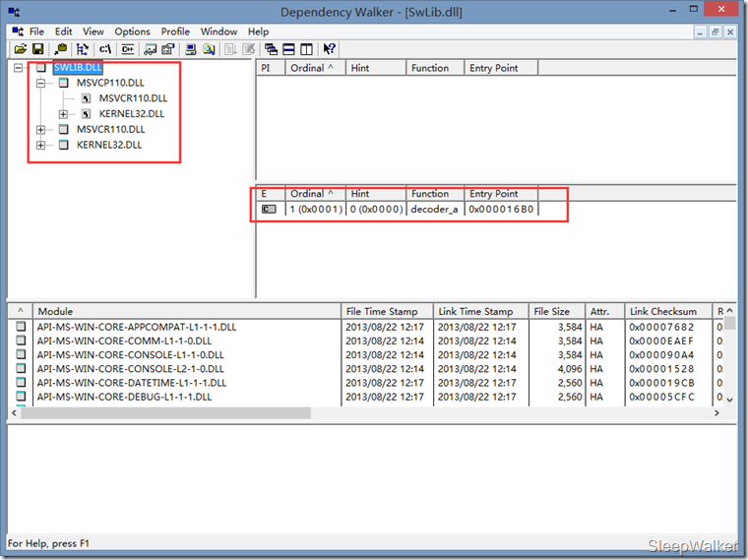Select the decoder_a export function
This screenshot has height=560, width=748.
tap(434, 209)
